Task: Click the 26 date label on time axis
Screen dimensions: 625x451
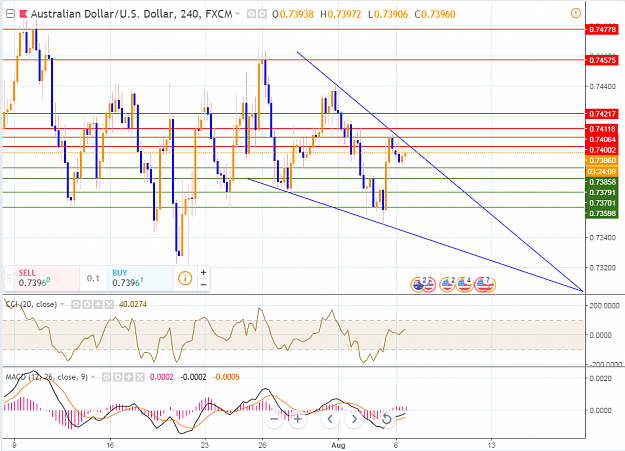Action: tap(262, 445)
